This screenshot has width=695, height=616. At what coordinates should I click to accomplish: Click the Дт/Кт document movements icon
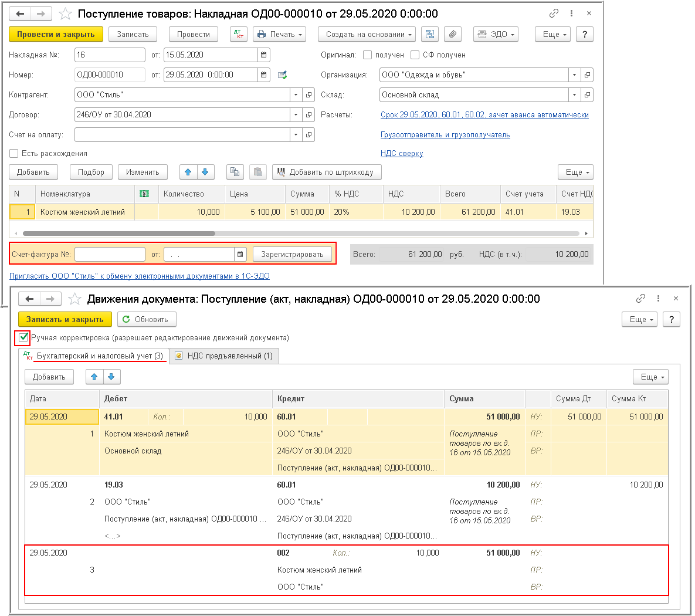pos(239,35)
